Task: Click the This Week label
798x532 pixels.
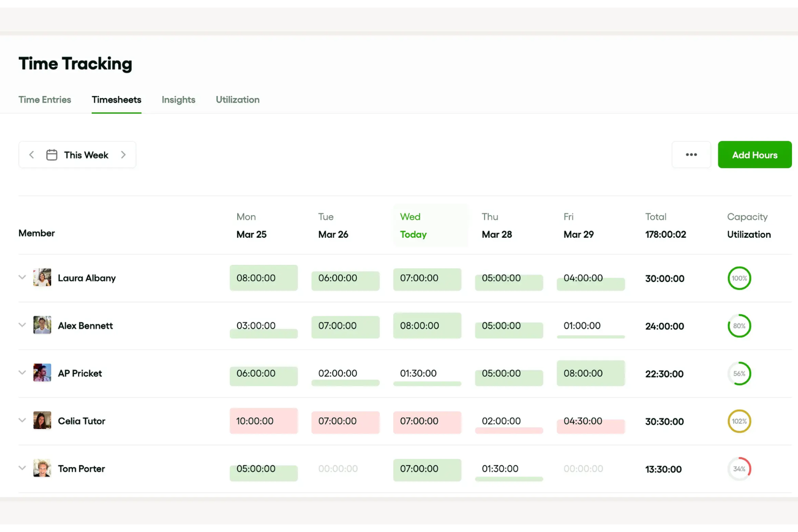Action: tap(86, 155)
